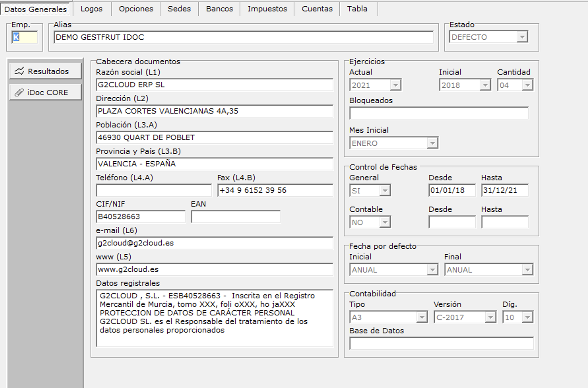Click the Razón social input field
588x388 pixels.
pyautogui.click(x=214, y=85)
